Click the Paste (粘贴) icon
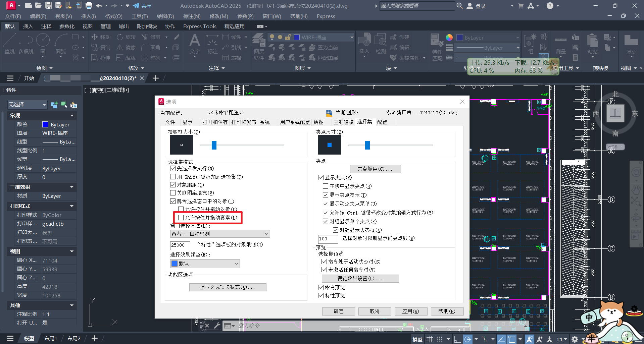 tap(592, 43)
